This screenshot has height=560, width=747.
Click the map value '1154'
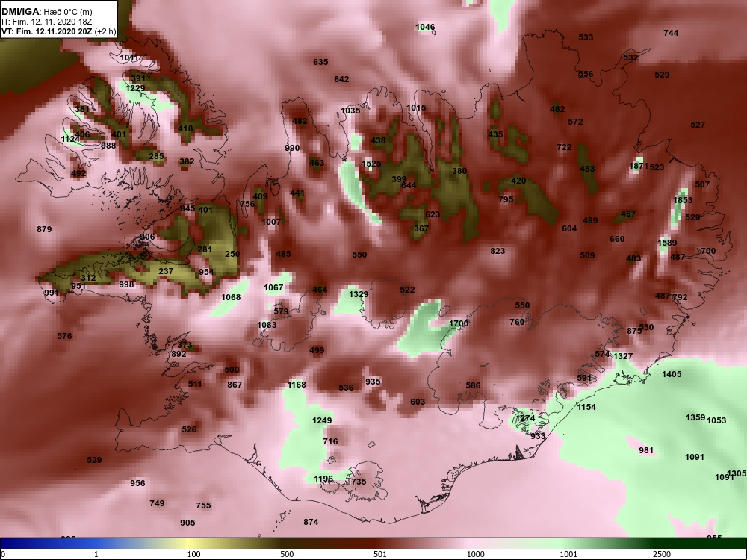pyautogui.click(x=586, y=407)
